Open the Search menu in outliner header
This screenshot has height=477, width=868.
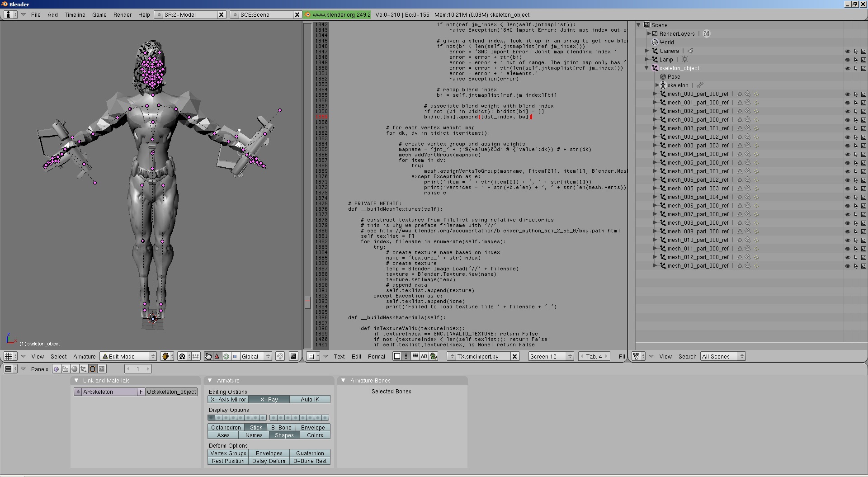[687, 356]
